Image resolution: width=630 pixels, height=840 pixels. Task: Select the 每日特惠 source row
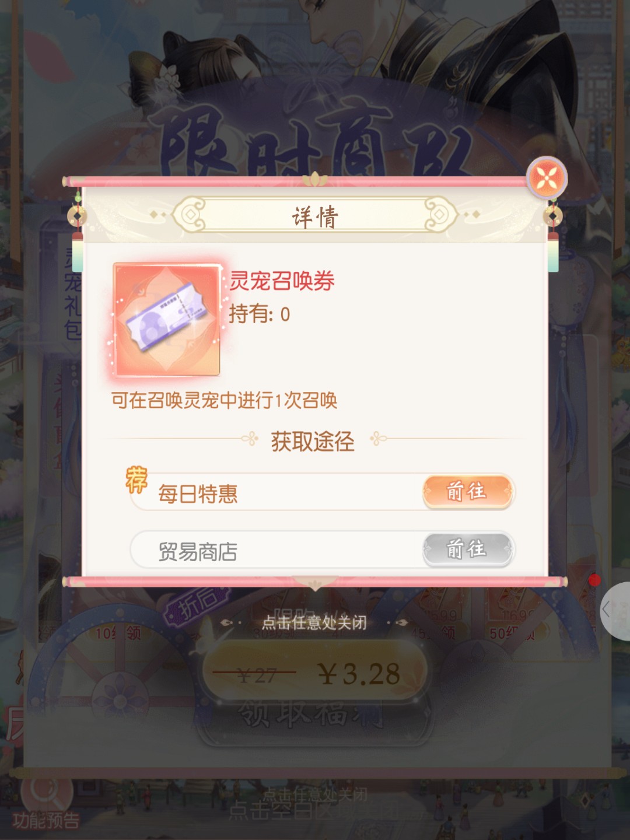322,492
